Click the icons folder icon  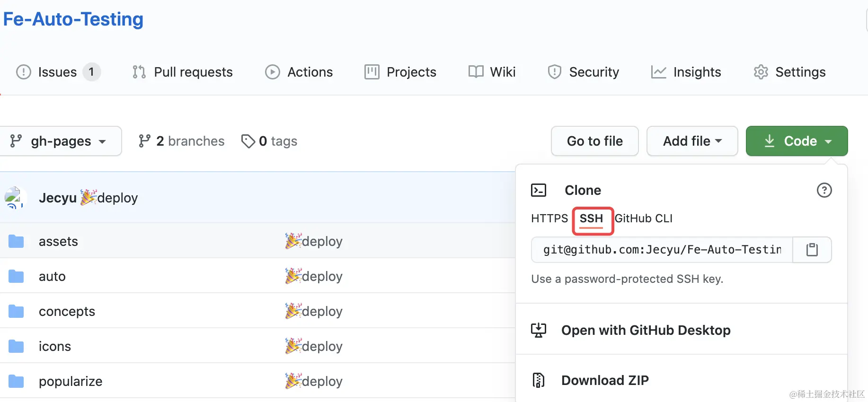point(16,346)
